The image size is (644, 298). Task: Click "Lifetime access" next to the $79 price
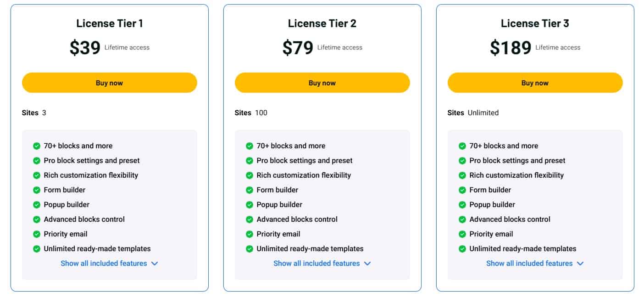(341, 47)
